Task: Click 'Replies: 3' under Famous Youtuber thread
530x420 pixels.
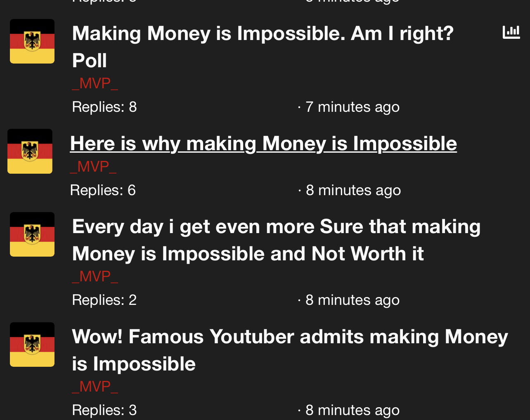Action: (x=104, y=410)
